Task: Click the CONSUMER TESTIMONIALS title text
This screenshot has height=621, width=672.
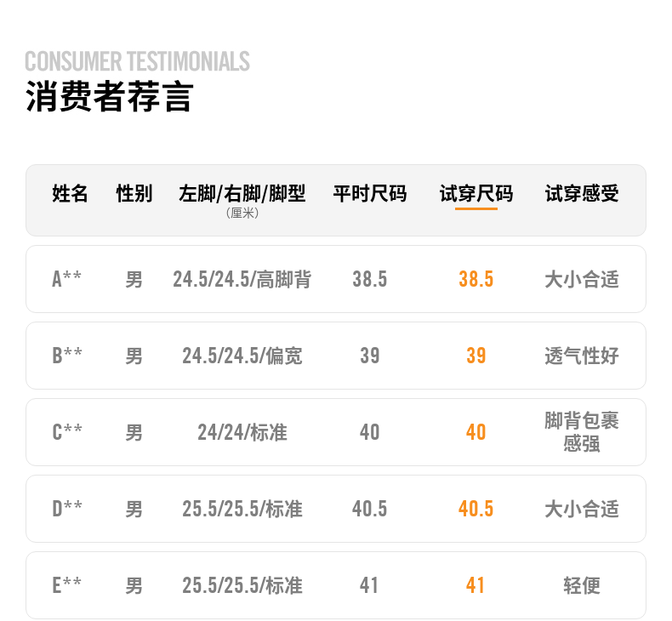Action: 137,61
